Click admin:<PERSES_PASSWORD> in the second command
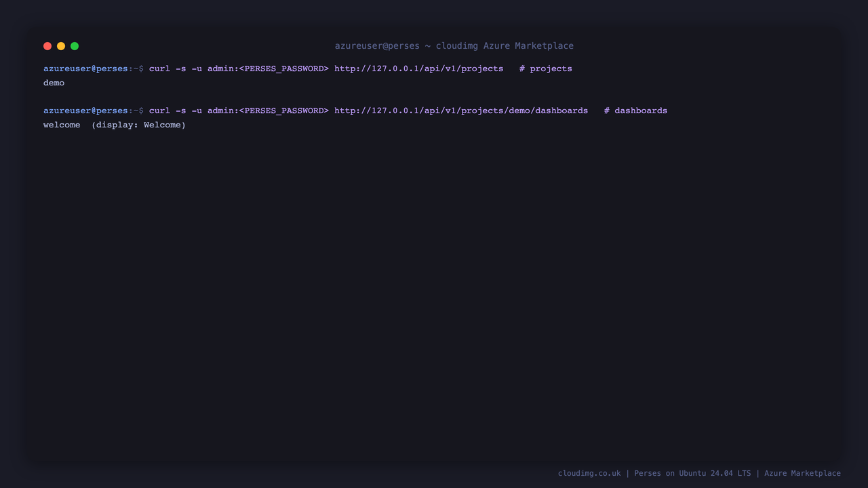Screen dimensions: 868x488 pos(268,110)
